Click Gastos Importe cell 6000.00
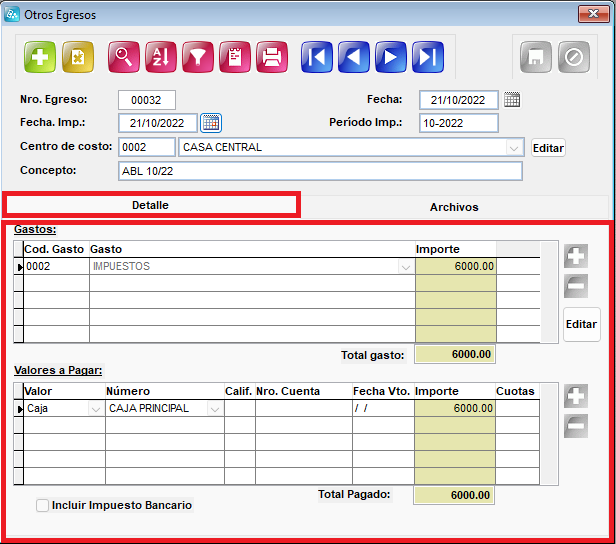The width and height of the screenshot is (616, 544). tap(456, 266)
